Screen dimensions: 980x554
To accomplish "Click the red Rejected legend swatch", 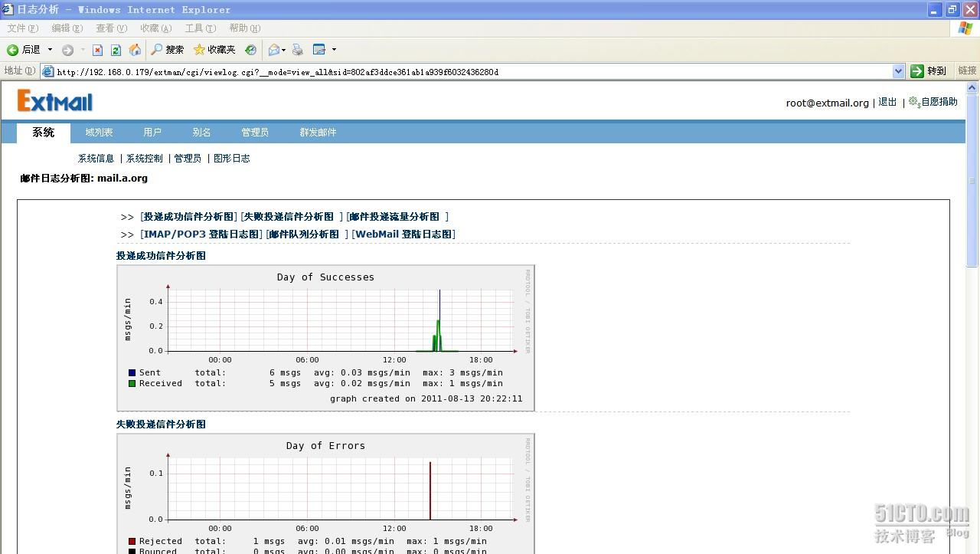I will click(x=132, y=541).
